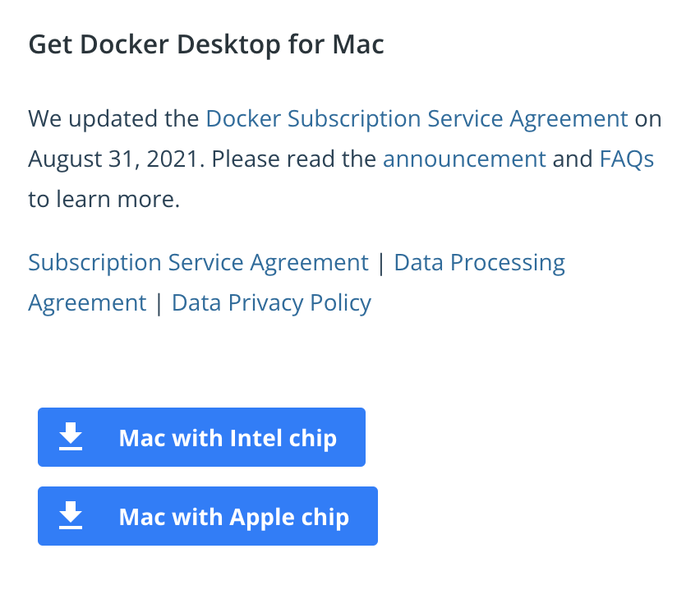Open the Docker Subscription Service Agreement link
The width and height of the screenshot is (700, 590).
coord(417,119)
